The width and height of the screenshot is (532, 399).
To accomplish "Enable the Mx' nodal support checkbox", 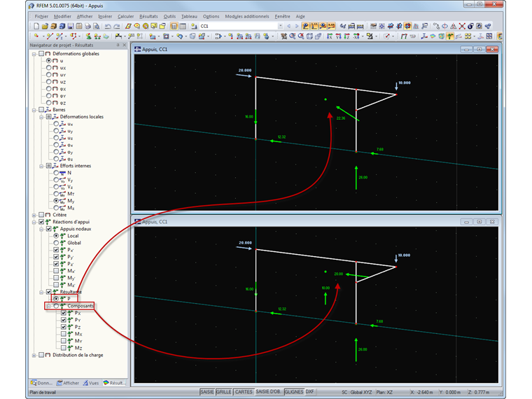I will click(56, 271).
